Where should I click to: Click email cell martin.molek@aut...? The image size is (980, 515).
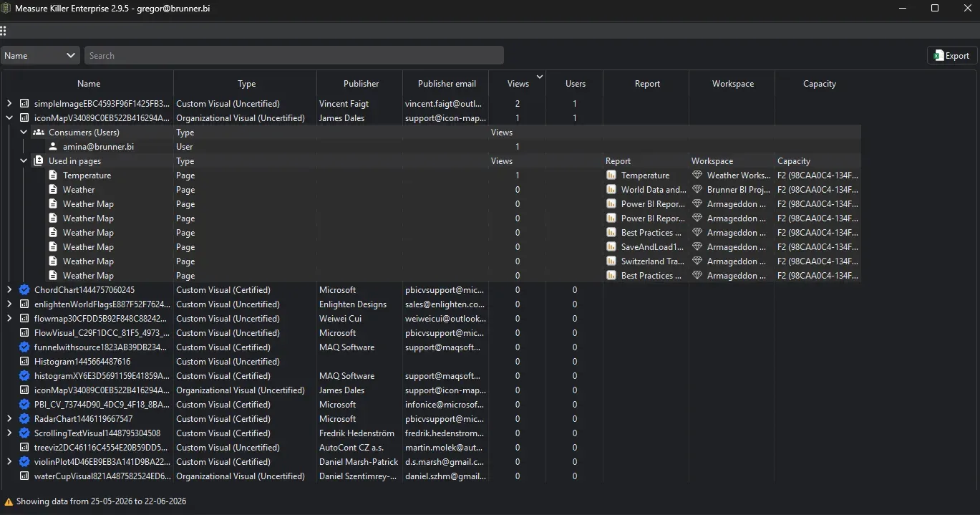(x=445, y=448)
